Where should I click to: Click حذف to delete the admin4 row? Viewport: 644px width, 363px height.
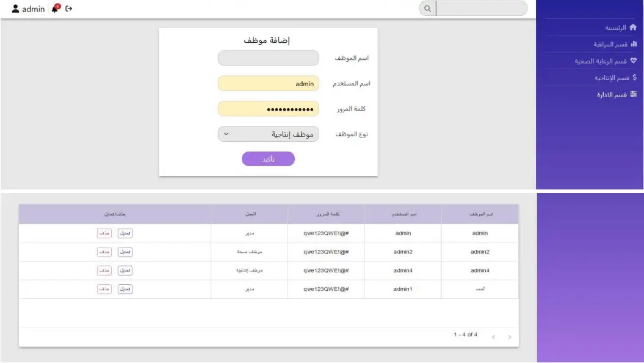coord(104,269)
